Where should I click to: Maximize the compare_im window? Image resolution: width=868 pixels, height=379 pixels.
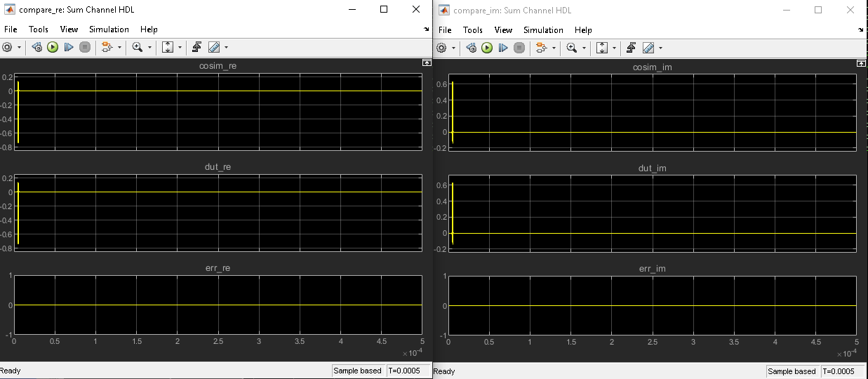[x=818, y=10]
